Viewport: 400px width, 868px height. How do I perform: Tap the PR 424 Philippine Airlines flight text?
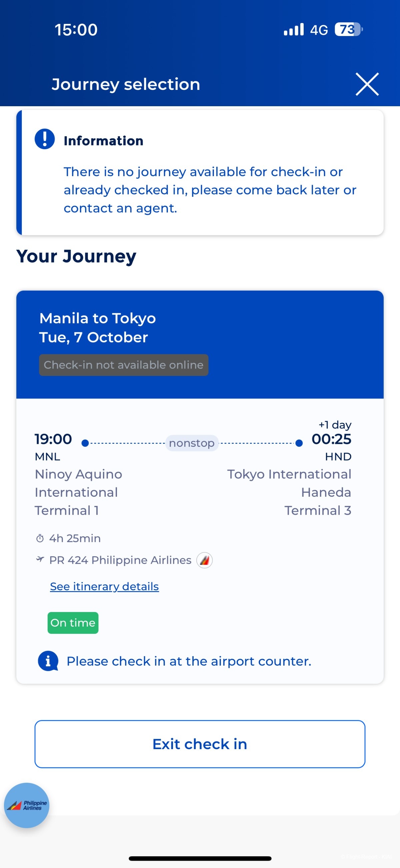tap(120, 560)
